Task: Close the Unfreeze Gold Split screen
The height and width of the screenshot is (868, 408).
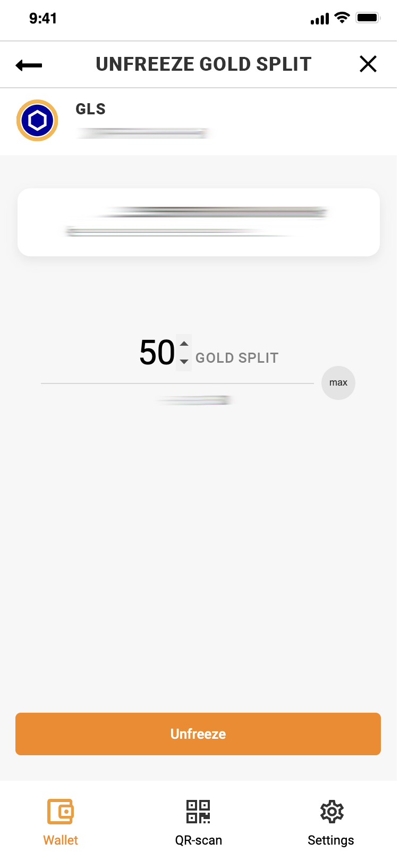Action: (x=368, y=64)
